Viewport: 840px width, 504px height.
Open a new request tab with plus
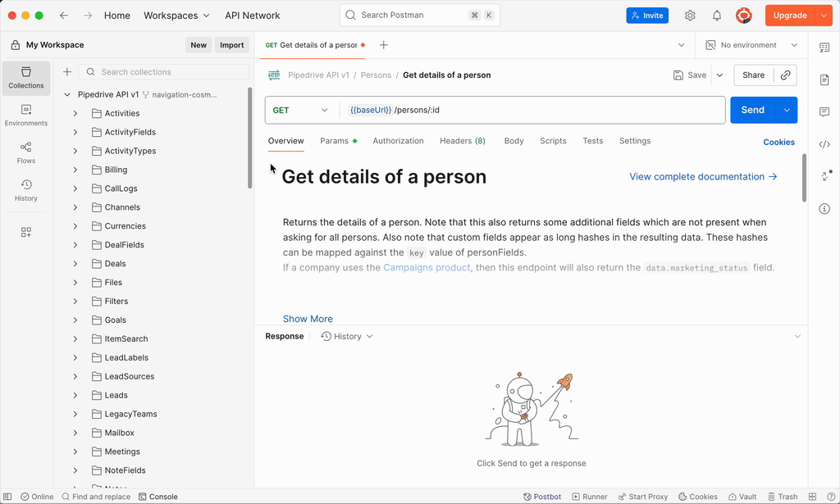[384, 45]
